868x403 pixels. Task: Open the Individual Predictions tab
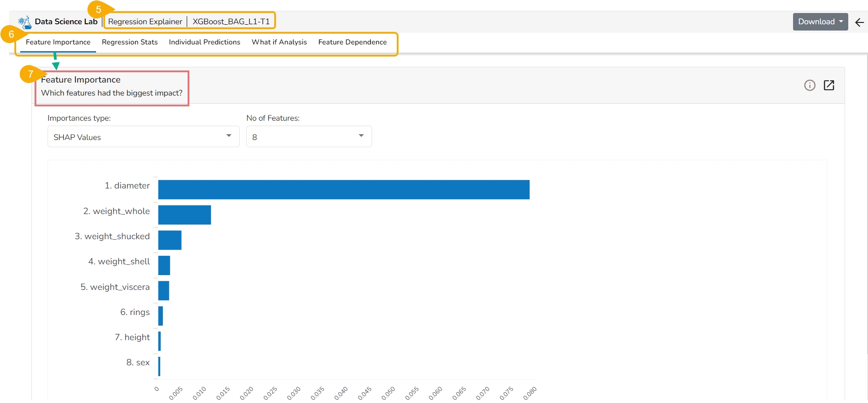[x=205, y=42]
